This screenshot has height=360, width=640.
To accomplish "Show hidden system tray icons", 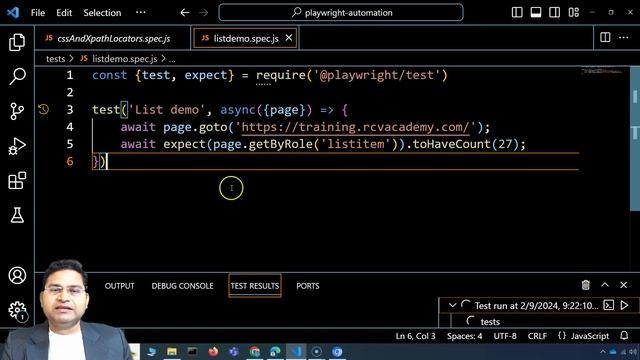I will 602,352.
